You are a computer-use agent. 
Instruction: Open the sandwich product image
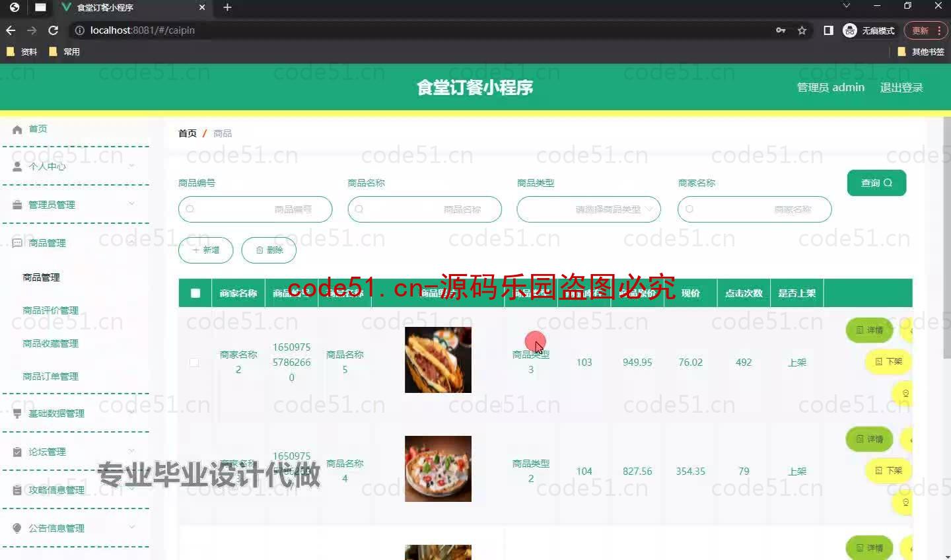click(x=438, y=360)
